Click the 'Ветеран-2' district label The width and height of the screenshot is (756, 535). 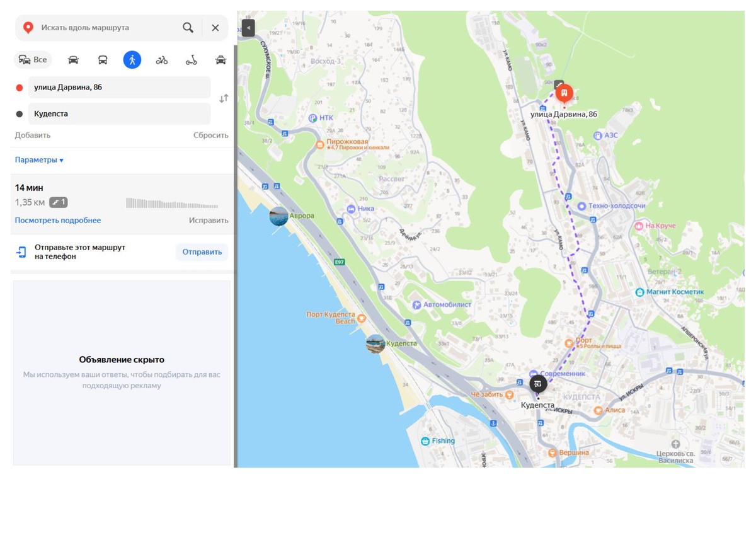[x=665, y=272]
